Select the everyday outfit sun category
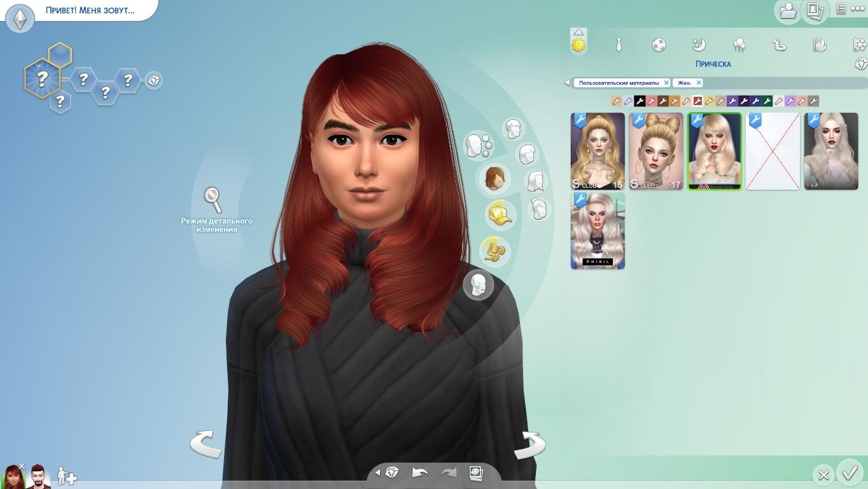868x489 pixels. (578, 45)
